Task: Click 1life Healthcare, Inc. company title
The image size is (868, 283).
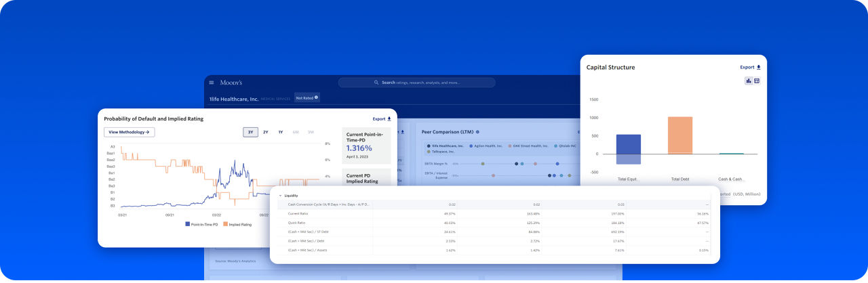Action: pos(234,98)
